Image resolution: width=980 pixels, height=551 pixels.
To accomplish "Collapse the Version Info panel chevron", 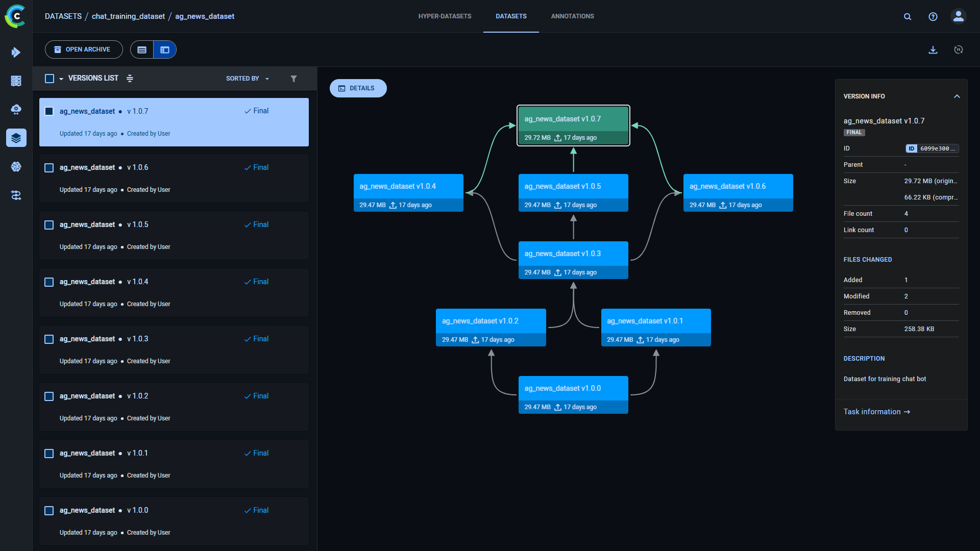I will click(957, 96).
